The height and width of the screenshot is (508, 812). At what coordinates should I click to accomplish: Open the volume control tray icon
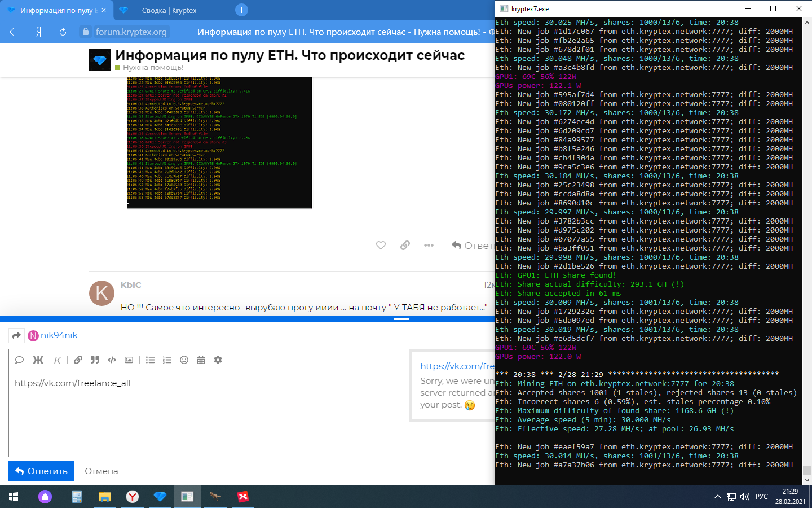point(745,497)
